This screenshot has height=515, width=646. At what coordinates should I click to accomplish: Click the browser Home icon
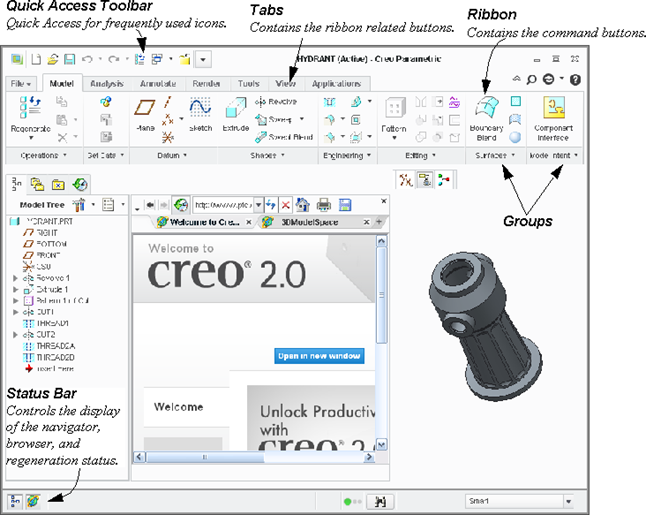(303, 205)
